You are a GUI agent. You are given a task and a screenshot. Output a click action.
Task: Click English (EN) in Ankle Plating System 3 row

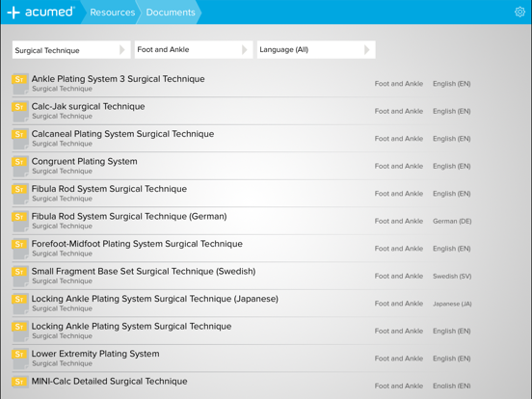[x=452, y=84]
